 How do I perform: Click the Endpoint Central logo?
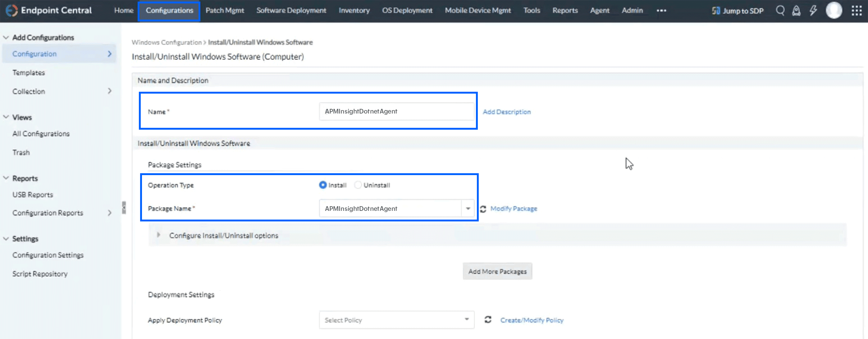pos(11,11)
